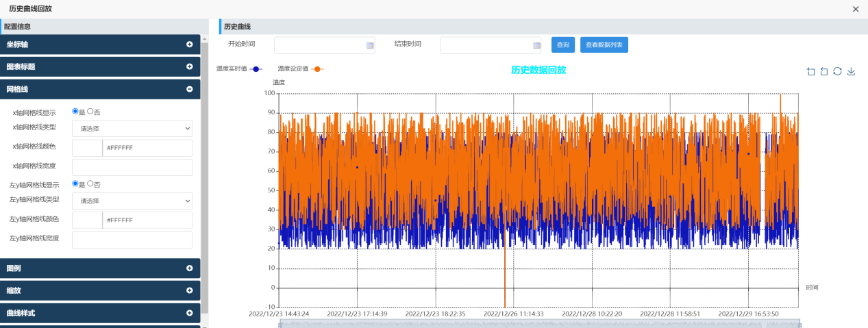The image size is (868, 328).
Task: Open the x轴网格线类型 dropdown
Action: [x=132, y=128]
